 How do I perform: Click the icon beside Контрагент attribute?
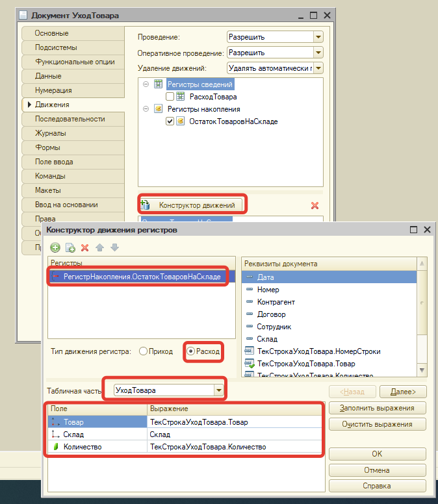click(250, 301)
